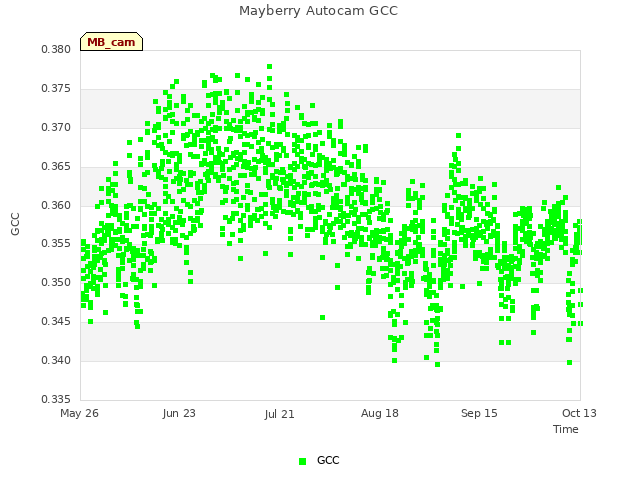
Task: Click the x-axis label Jul 21
Action: tap(280, 414)
